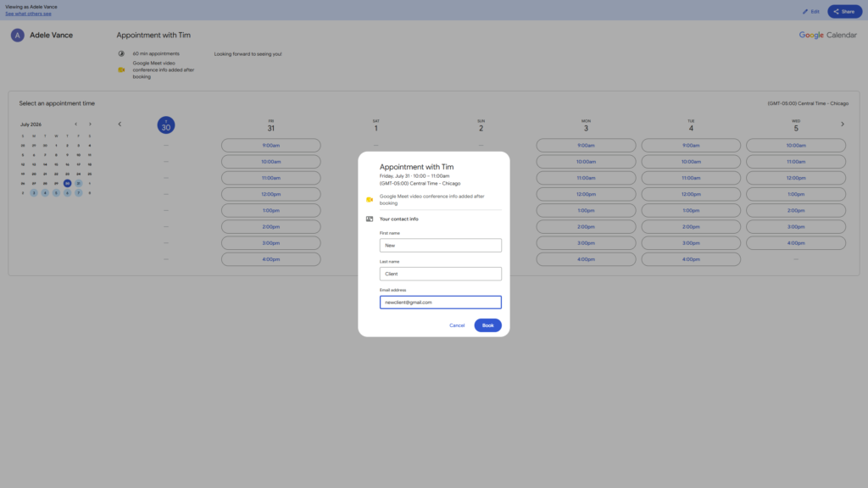Screen dimensions: 868x488
Task: Select 10:00am slot on Wednesday 5
Action: (796, 146)
